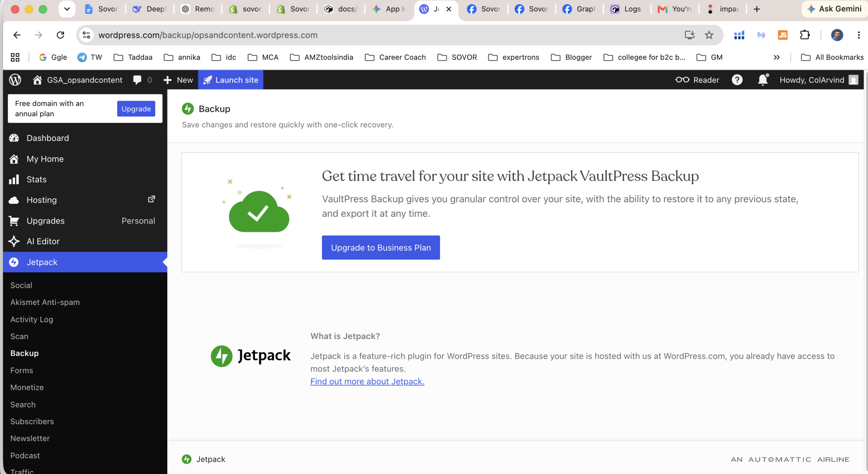Open the Extensions puzzle icon
This screenshot has height=474, width=868.
point(805,35)
